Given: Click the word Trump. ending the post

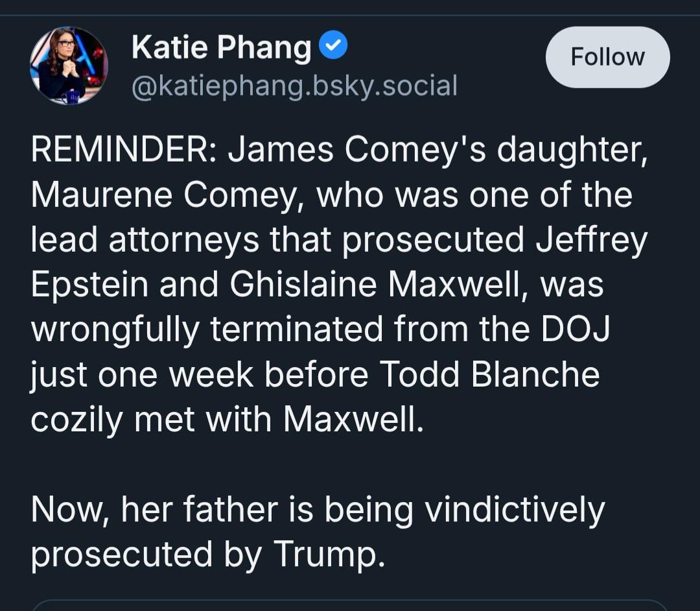Looking at the screenshot, I should pyautogui.click(x=329, y=555).
